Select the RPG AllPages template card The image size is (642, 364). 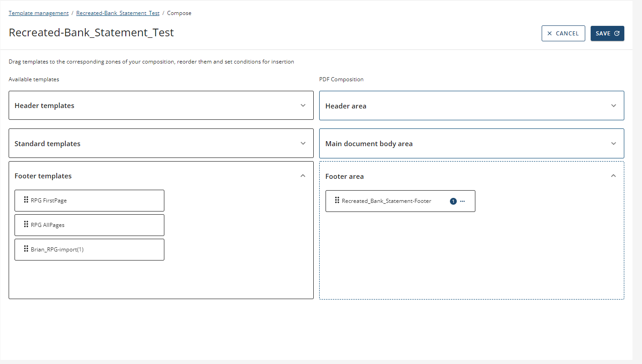pyautogui.click(x=89, y=225)
